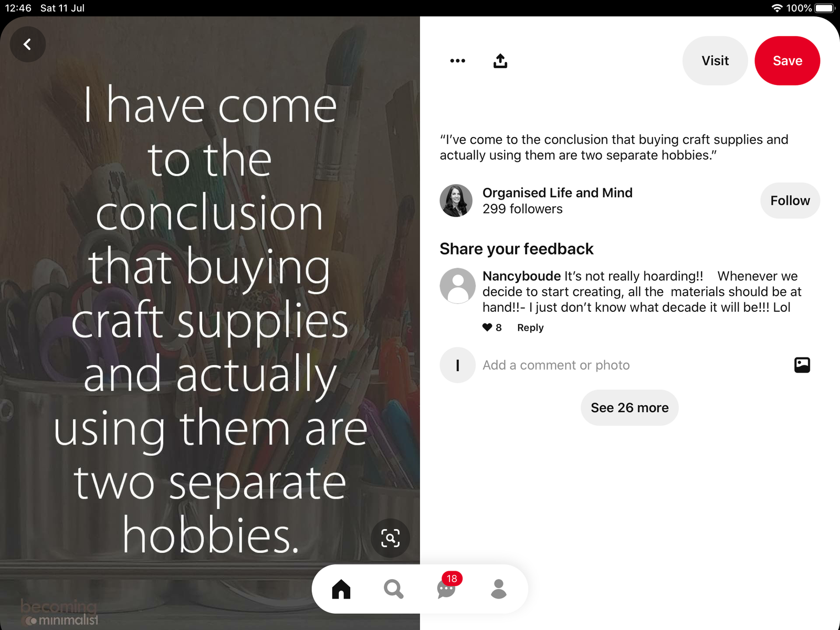Screen dimensions: 840x630
Task: Focus the Add a comment field
Action: (x=630, y=365)
